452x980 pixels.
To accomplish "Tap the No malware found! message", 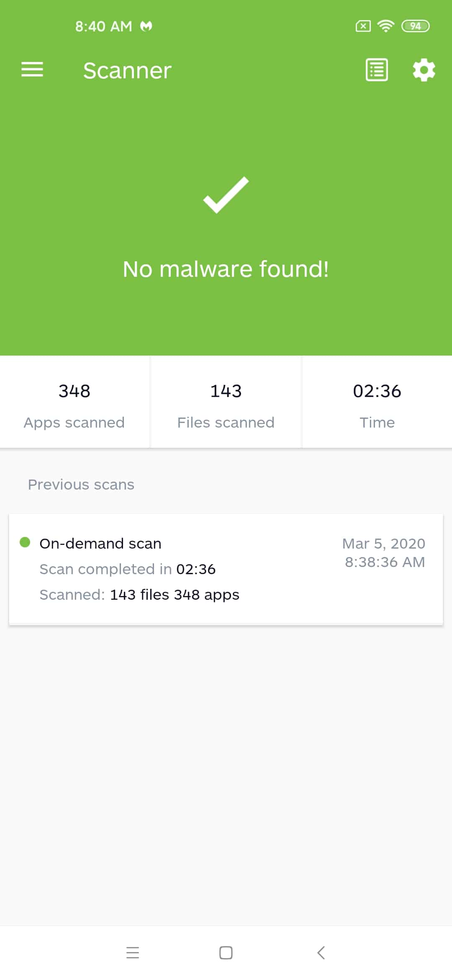I will [x=226, y=269].
